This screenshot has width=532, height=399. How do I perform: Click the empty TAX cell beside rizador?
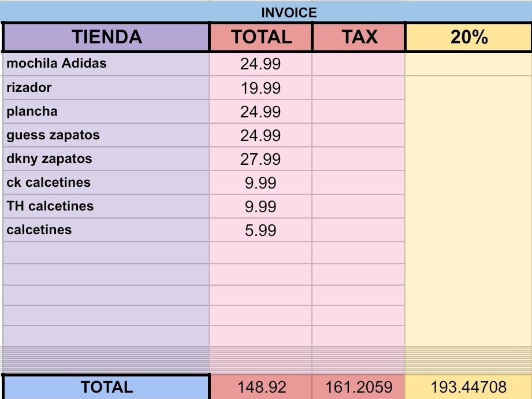click(359, 88)
